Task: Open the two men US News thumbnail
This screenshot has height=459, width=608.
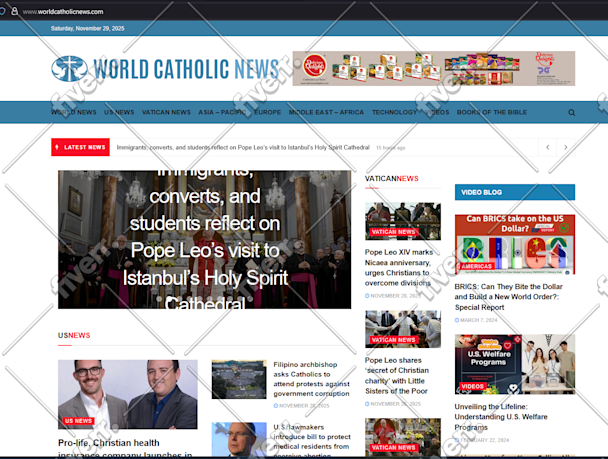Action: tap(128, 394)
